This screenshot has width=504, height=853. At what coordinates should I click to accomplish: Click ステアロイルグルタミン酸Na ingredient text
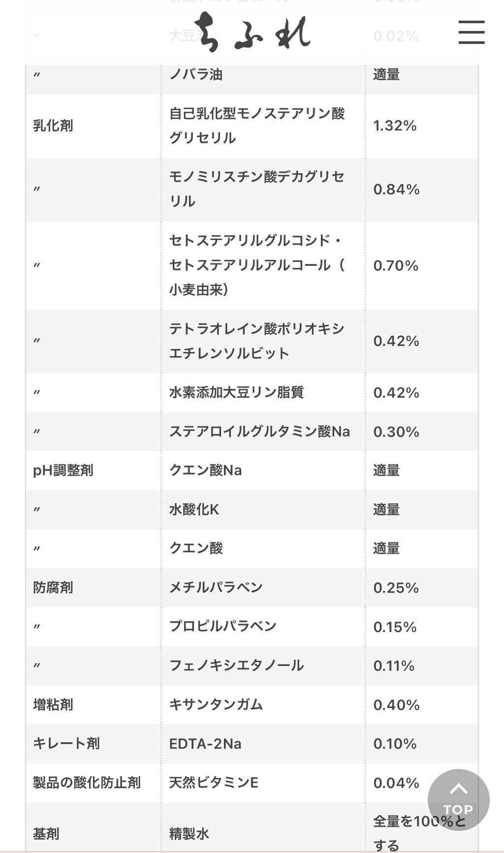(x=259, y=432)
